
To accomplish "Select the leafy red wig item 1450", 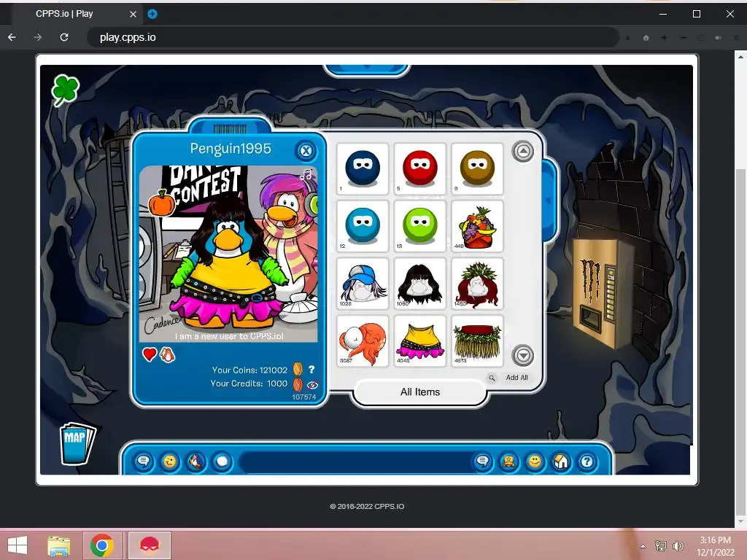I will click(x=477, y=284).
